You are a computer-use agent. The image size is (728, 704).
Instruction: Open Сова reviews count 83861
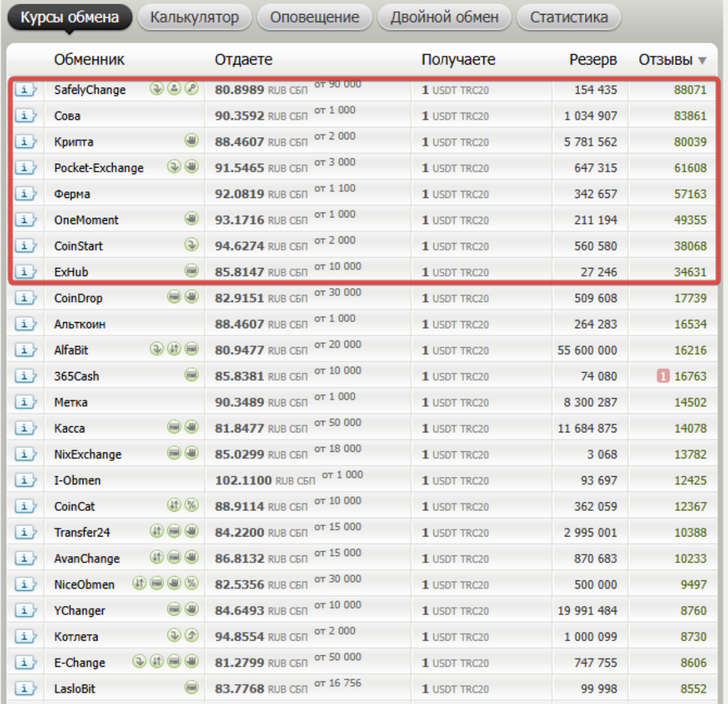(x=690, y=116)
